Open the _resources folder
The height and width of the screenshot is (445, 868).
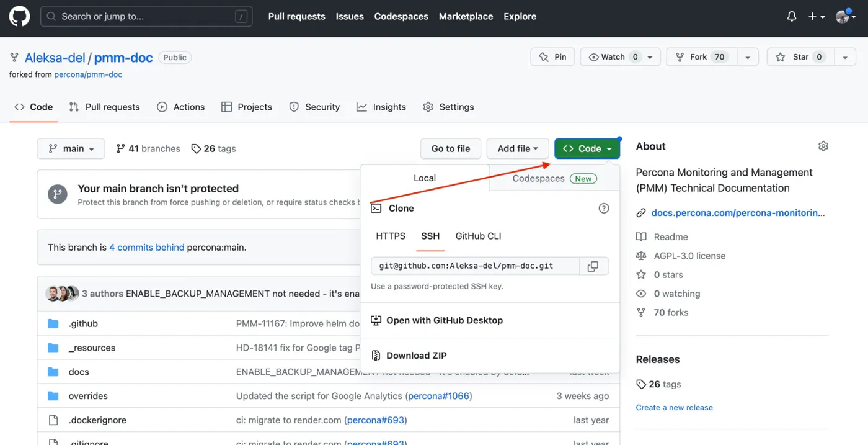(92, 348)
